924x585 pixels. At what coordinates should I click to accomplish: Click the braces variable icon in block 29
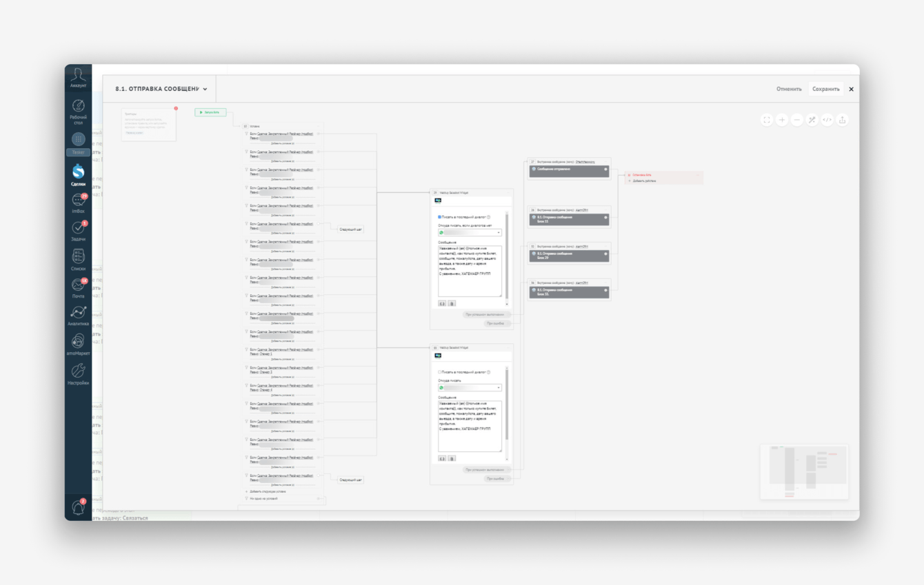click(443, 303)
